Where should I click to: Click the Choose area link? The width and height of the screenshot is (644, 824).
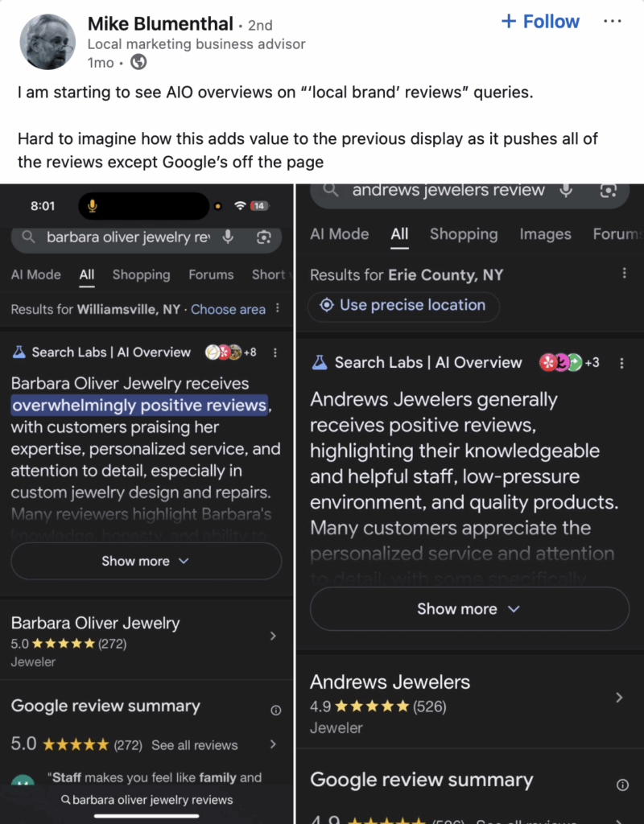point(228,309)
